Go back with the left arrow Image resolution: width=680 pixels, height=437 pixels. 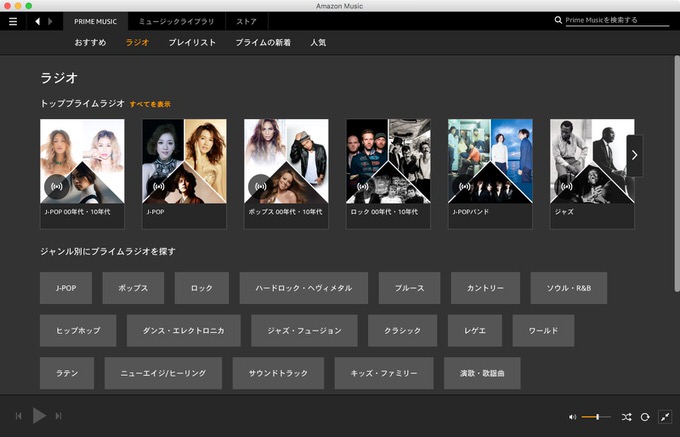pos(38,21)
